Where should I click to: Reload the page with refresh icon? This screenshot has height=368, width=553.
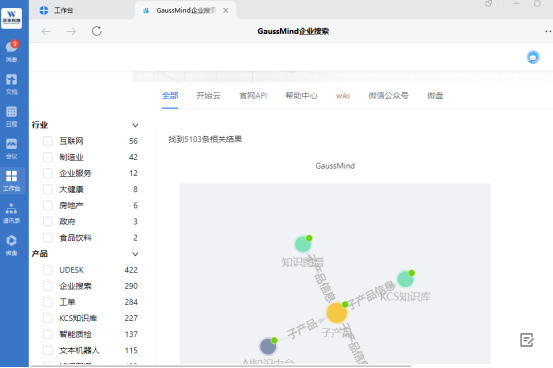pos(97,31)
